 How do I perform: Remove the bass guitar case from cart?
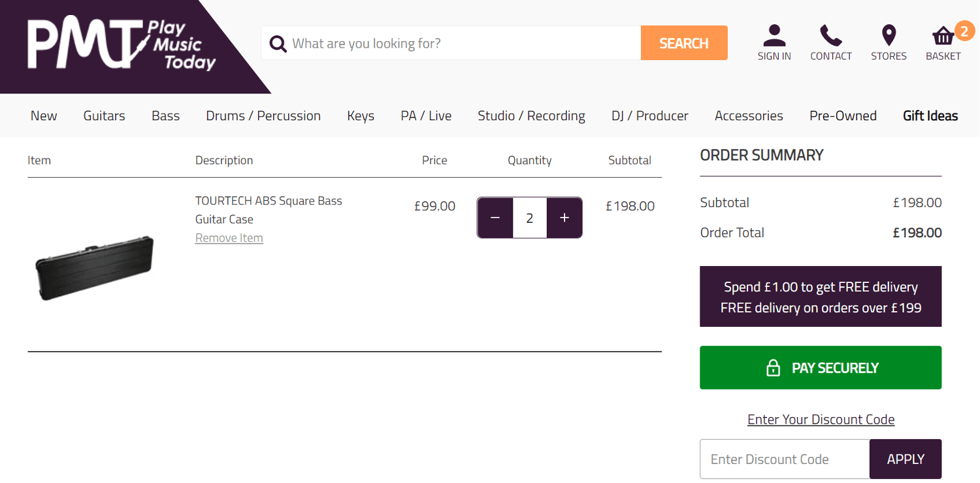pos(229,238)
